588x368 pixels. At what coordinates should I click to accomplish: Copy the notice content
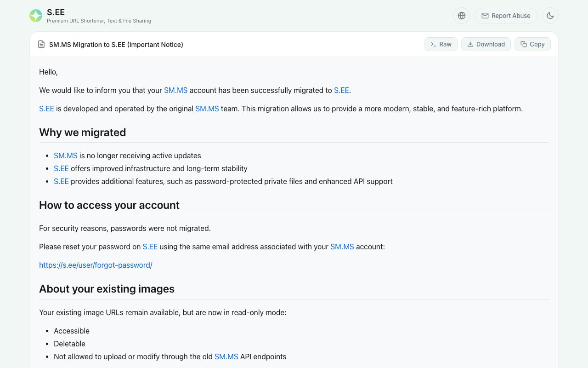pyautogui.click(x=532, y=44)
